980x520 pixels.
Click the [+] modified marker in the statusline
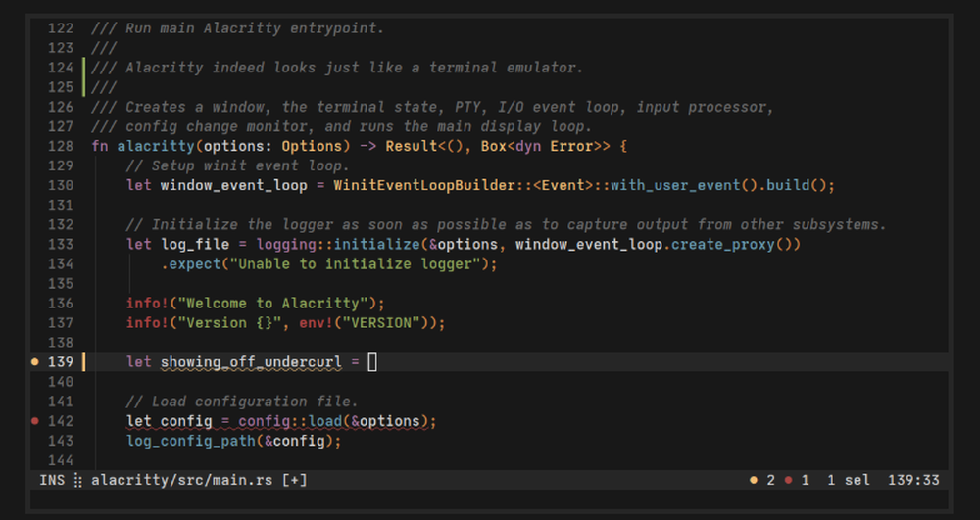tap(294, 480)
